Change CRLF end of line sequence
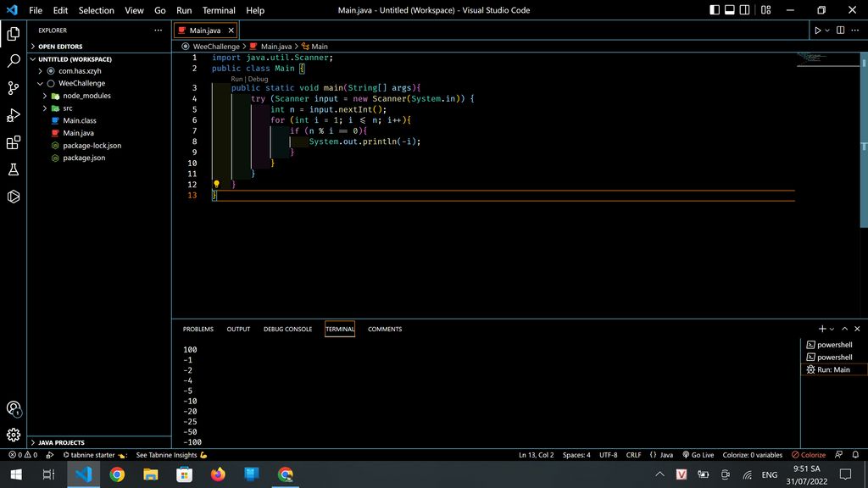 coord(633,455)
